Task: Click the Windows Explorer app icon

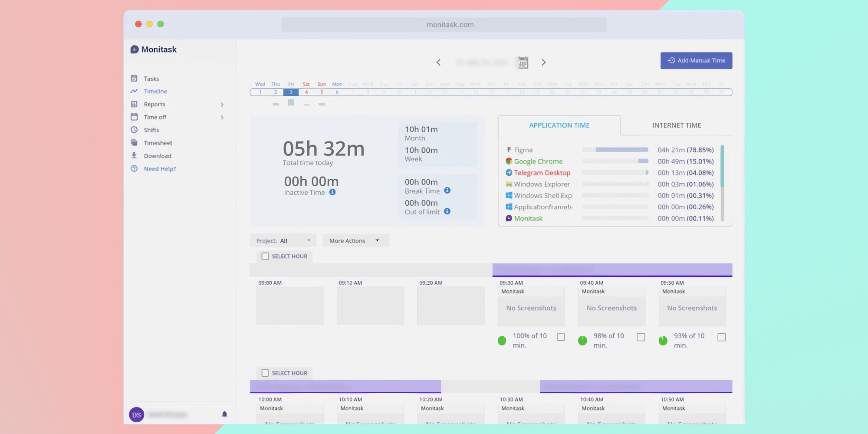Action: pos(509,184)
